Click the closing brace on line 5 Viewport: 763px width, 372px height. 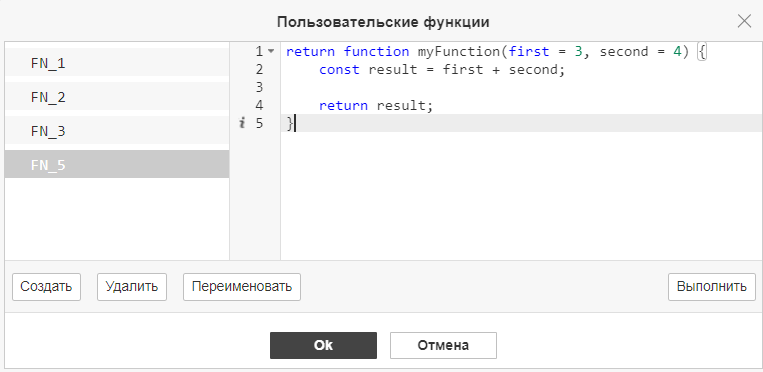[290, 124]
